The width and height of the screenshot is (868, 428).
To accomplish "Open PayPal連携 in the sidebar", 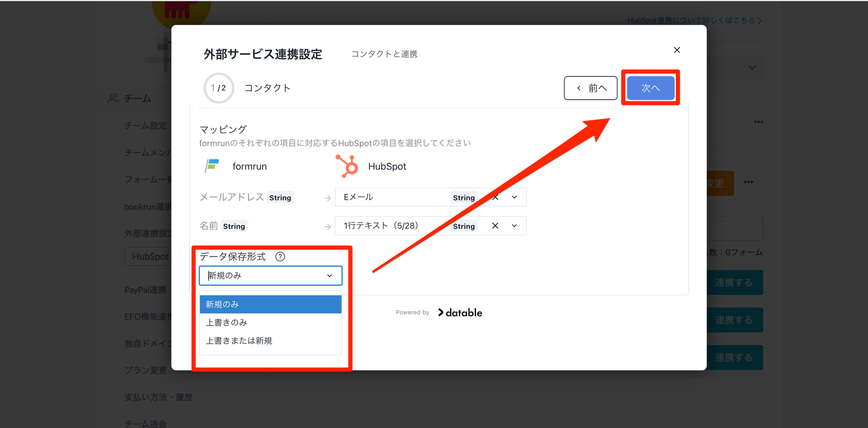I will coord(145,290).
